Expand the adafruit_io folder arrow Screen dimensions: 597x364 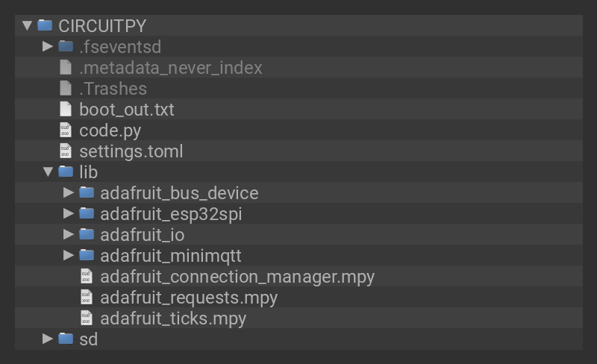69,234
